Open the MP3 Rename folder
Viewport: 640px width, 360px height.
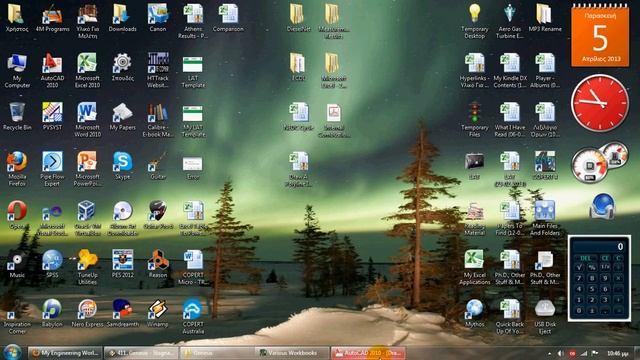pyautogui.click(x=544, y=18)
